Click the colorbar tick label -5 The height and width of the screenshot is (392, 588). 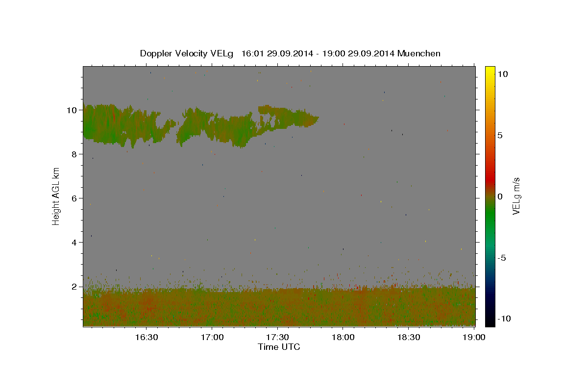(503, 258)
